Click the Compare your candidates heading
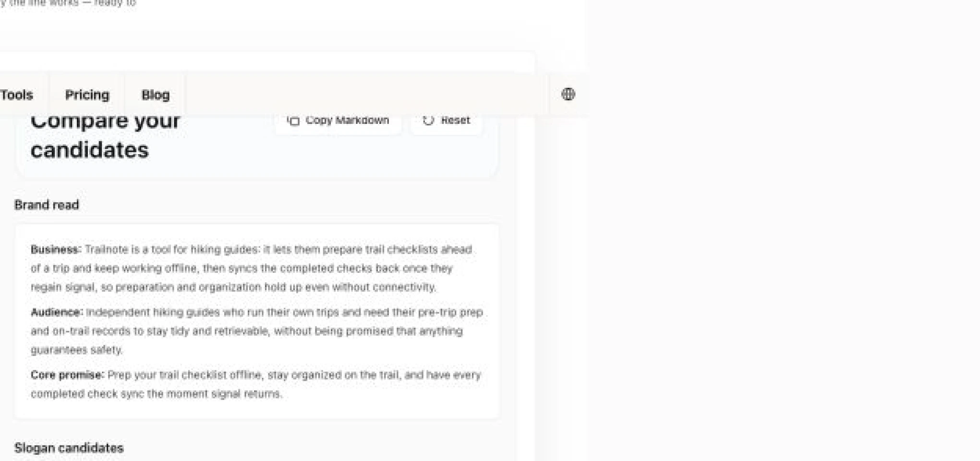The height and width of the screenshot is (461, 980). (105, 136)
